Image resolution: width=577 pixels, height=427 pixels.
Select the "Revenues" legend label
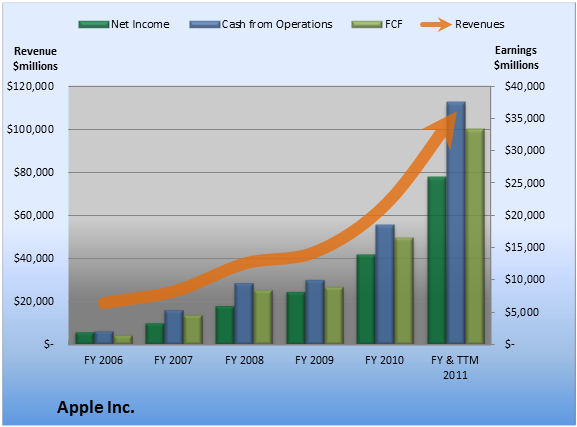click(479, 24)
